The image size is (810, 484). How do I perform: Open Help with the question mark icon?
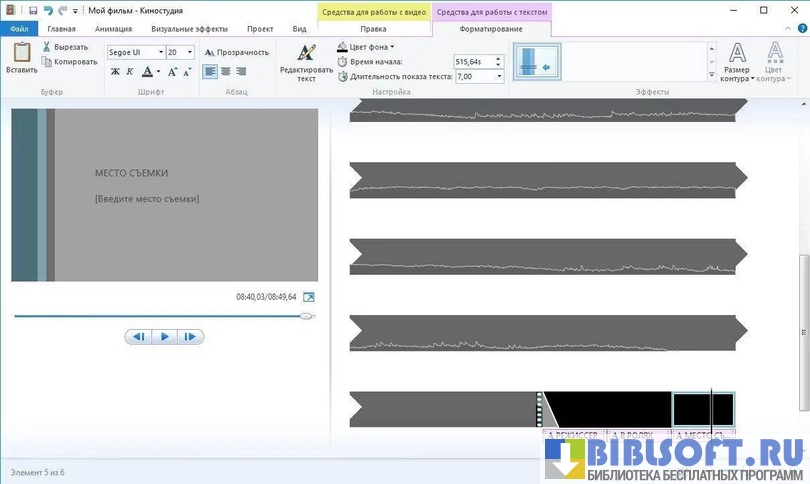pos(800,30)
